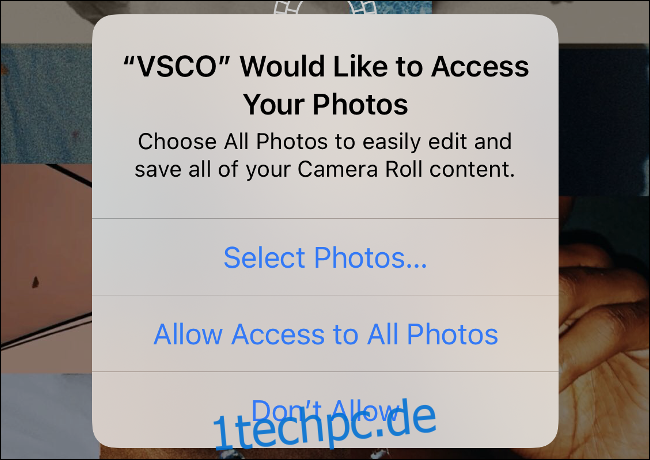Open the peach-colored thumbnail on left
The width and height of the screenshot is (650, 460).
(46, 268)
